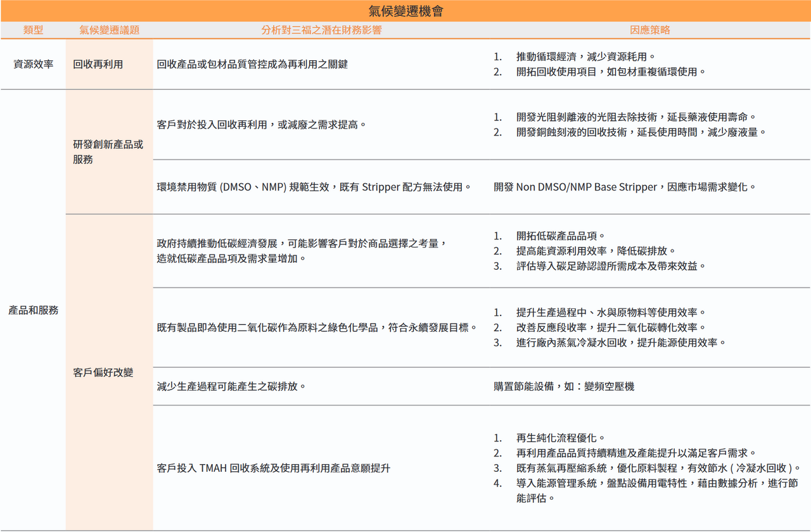This screenshot has height=532, width=811.
Task: Click strategy 導入能源管理系統，盤點設備用電特性
Action: pos(603,484)
